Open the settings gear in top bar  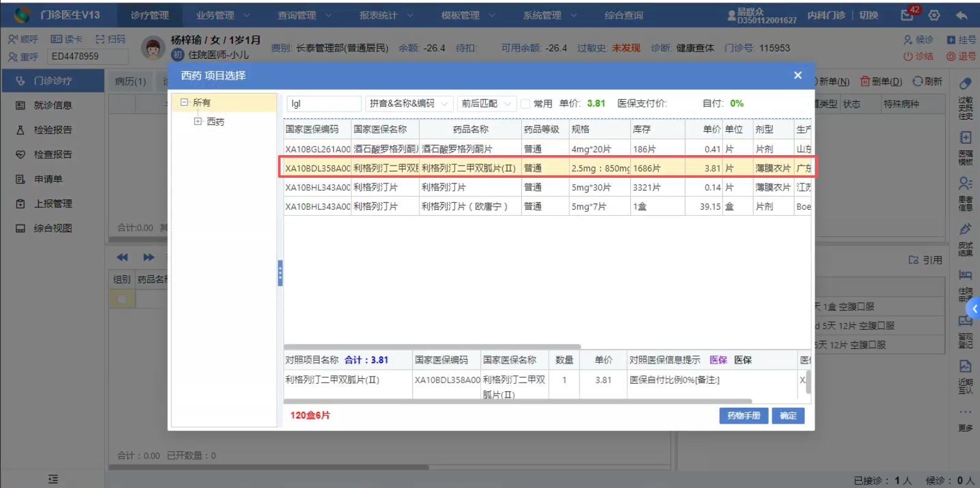pos(934,15)
